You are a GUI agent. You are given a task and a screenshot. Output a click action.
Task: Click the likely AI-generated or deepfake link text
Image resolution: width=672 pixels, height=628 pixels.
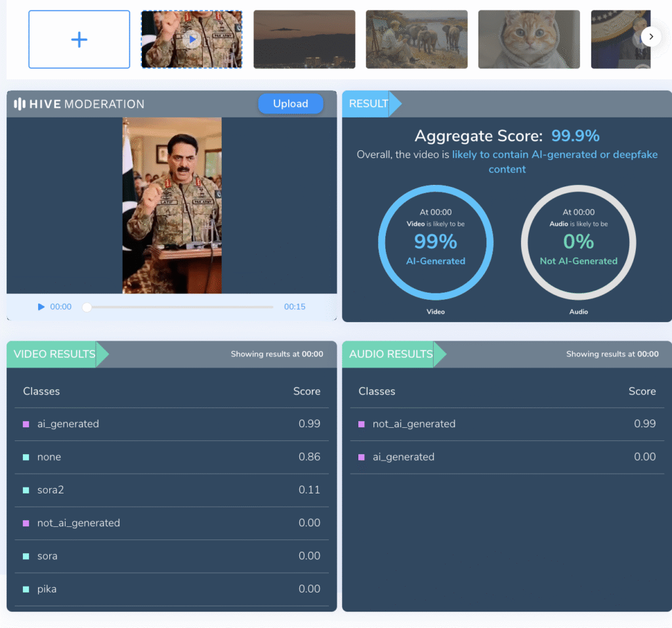[555, 155]
